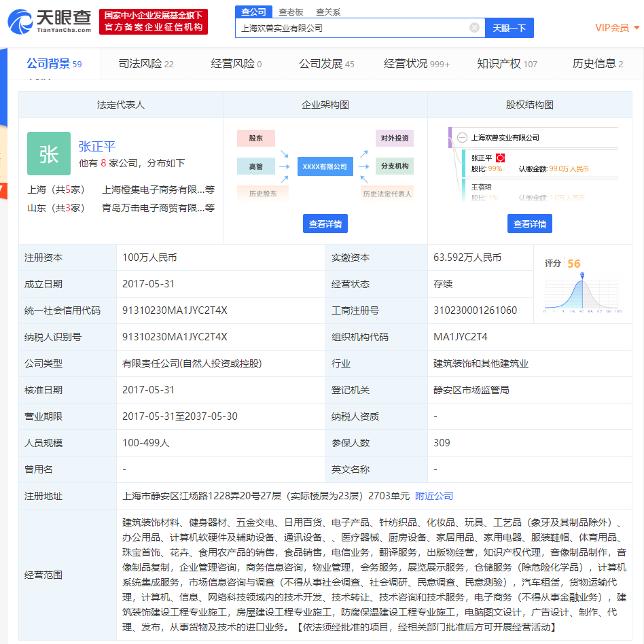Click the 营业期限 value 2017-05-31至2037-05-30
644x644 pixels.
(x=180, y=416)
